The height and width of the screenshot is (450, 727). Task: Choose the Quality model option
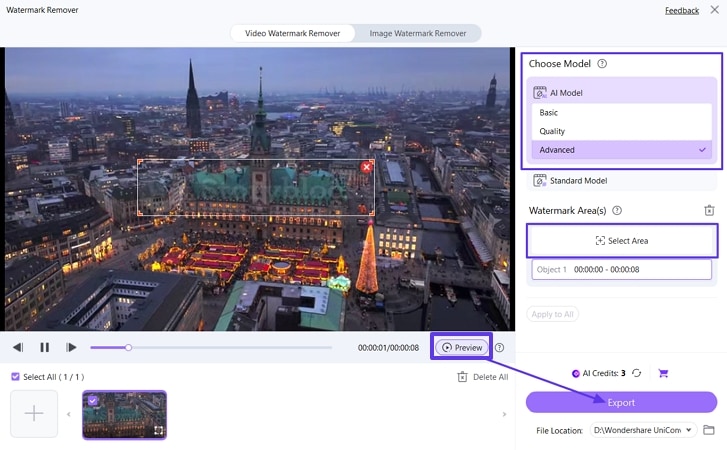(621, 131)
